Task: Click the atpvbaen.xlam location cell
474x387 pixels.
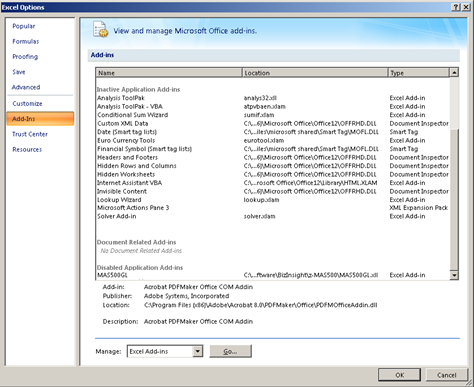Action: [x=264, y=107]
